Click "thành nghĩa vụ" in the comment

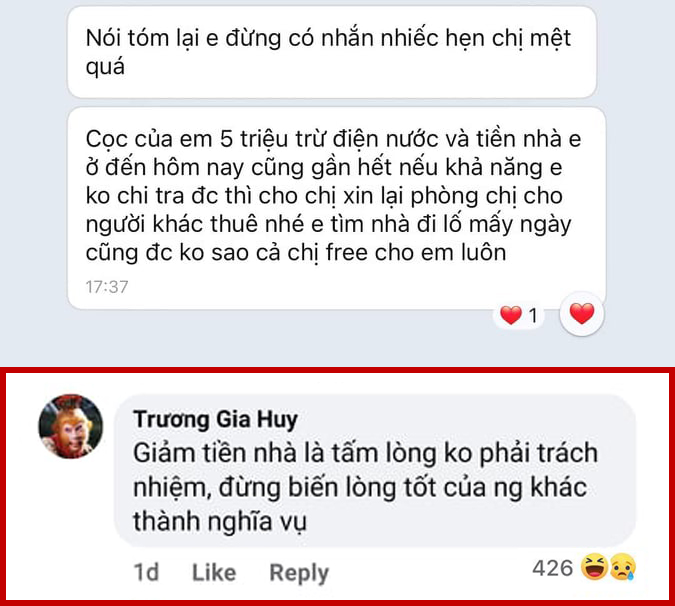pyautogui.click(x=220, y=521)
